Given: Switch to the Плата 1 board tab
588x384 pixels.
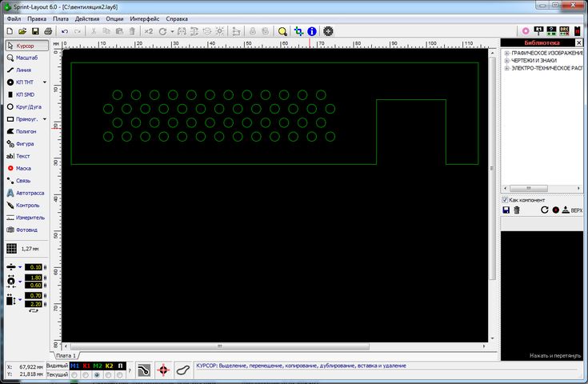Looking at the screenshot, I should click(64, 355).
